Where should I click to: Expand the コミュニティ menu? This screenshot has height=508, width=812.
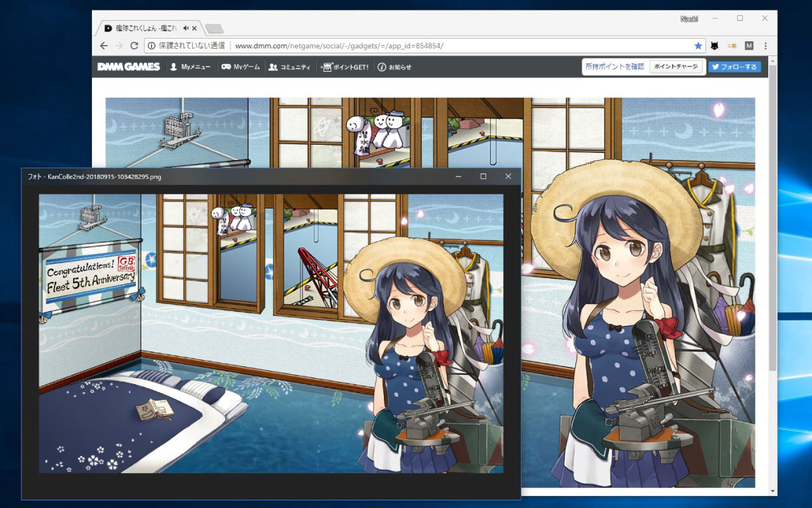[290, 66]
